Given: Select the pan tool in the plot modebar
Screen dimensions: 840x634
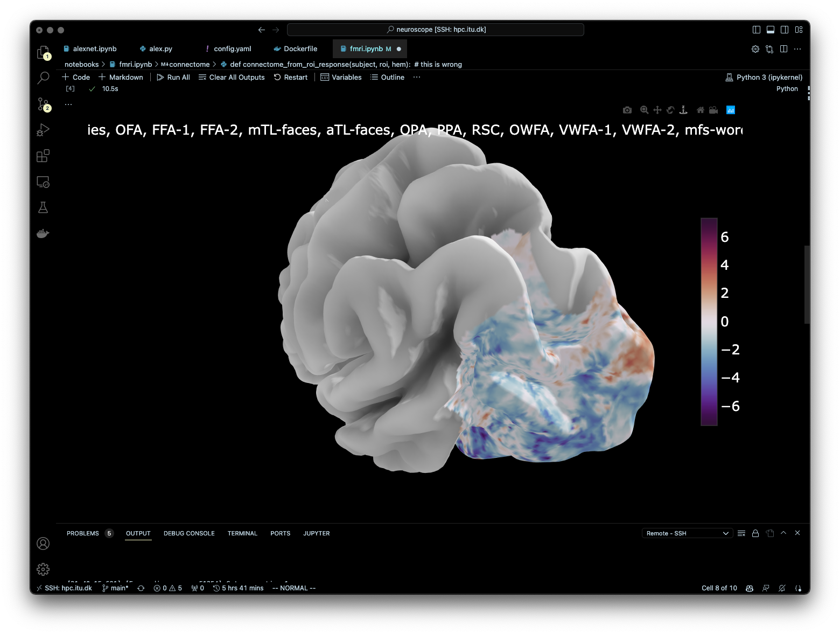Looking at the screenshot, I should click(x=657, y=110).
